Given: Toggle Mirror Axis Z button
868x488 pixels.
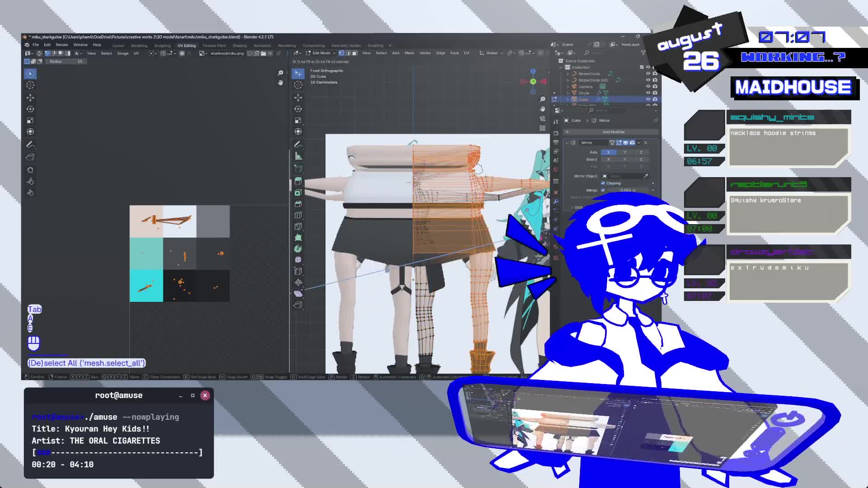Looking at the screenshot, I should point(641,152).
